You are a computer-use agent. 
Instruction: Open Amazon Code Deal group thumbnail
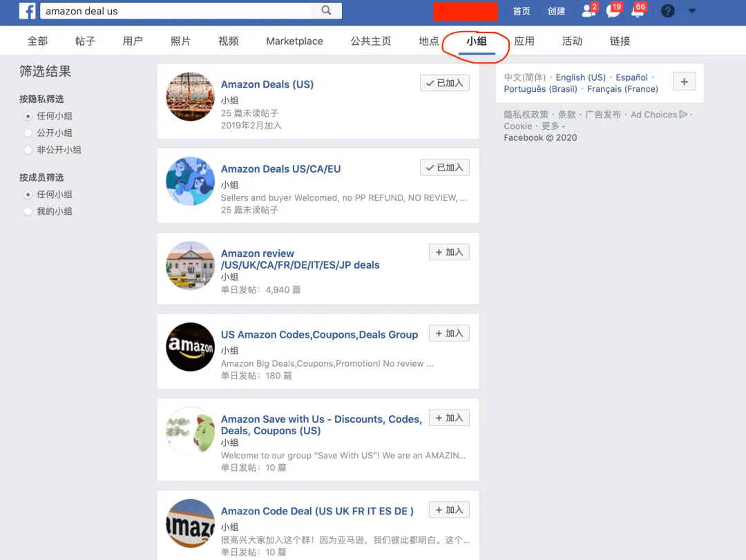[191, 523]
